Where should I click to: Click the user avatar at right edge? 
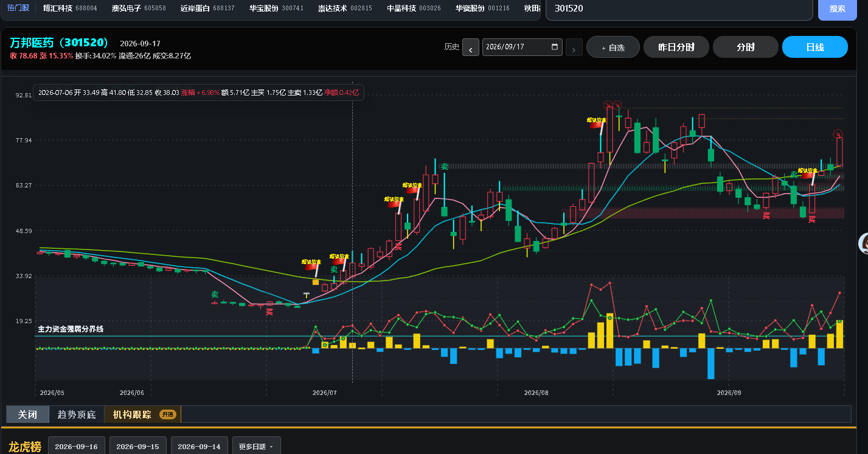pyautogui.click(x=864, y=243)
